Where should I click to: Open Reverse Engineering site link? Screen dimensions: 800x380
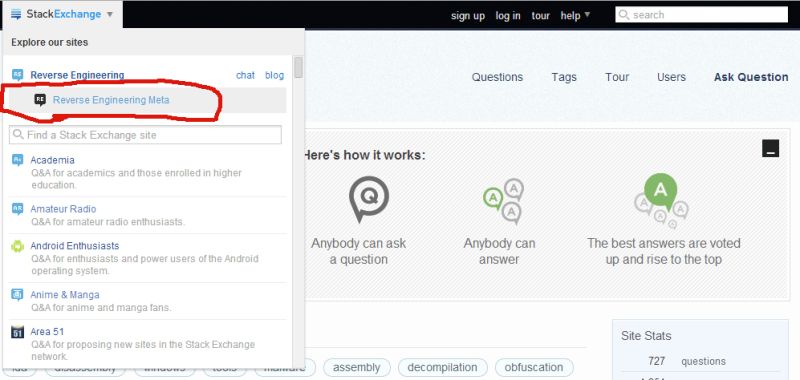(x=77, y=75)
